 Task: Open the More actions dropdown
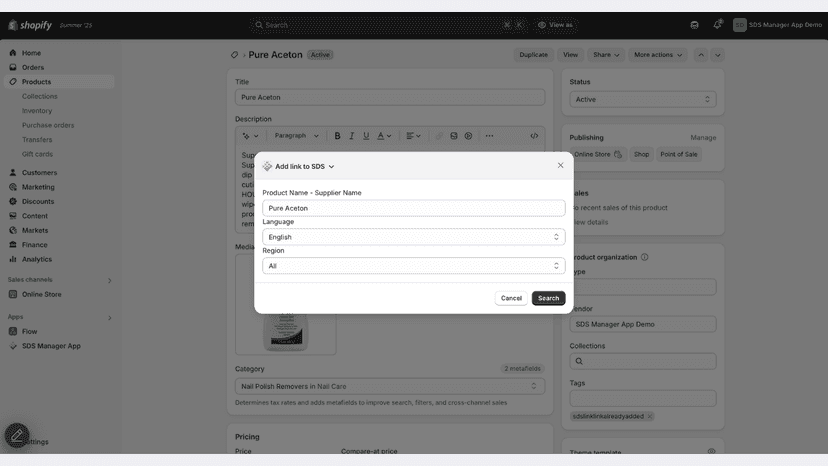pyautogui.click(x=657, y=55)
